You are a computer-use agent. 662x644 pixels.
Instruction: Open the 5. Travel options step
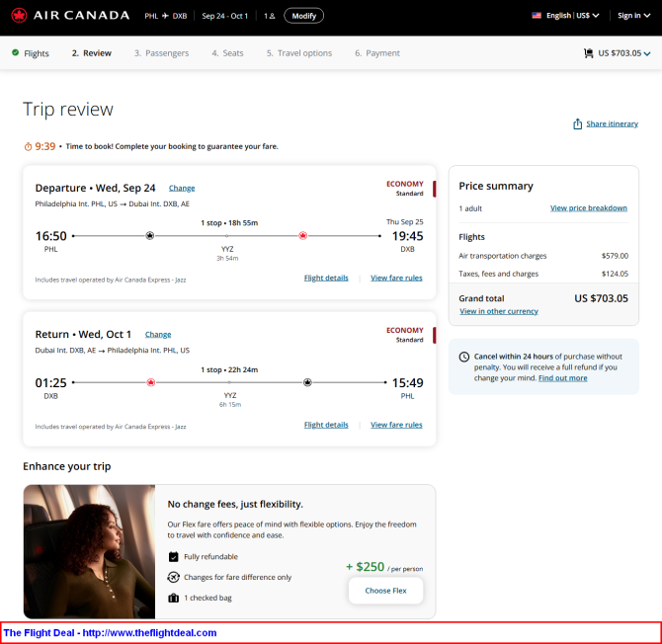coord(299,53)
